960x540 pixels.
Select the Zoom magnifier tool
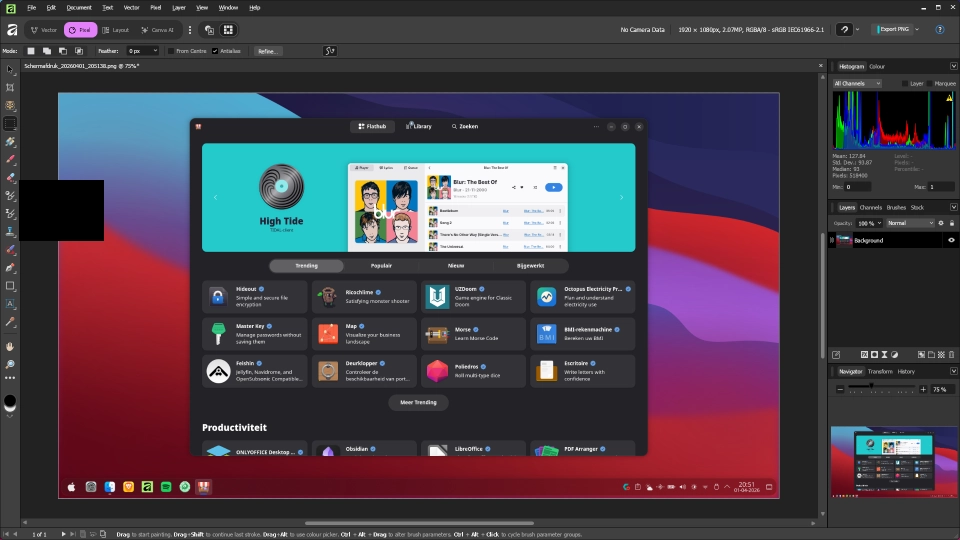click(10, 365)
